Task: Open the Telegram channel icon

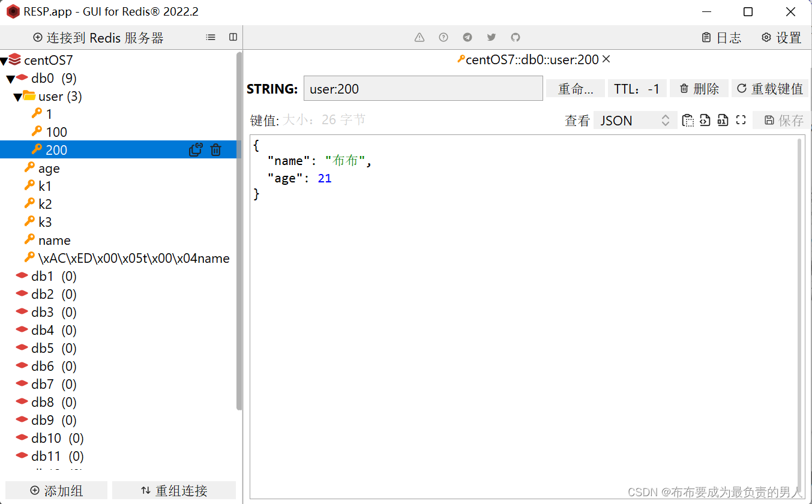Action: (468, 37)
